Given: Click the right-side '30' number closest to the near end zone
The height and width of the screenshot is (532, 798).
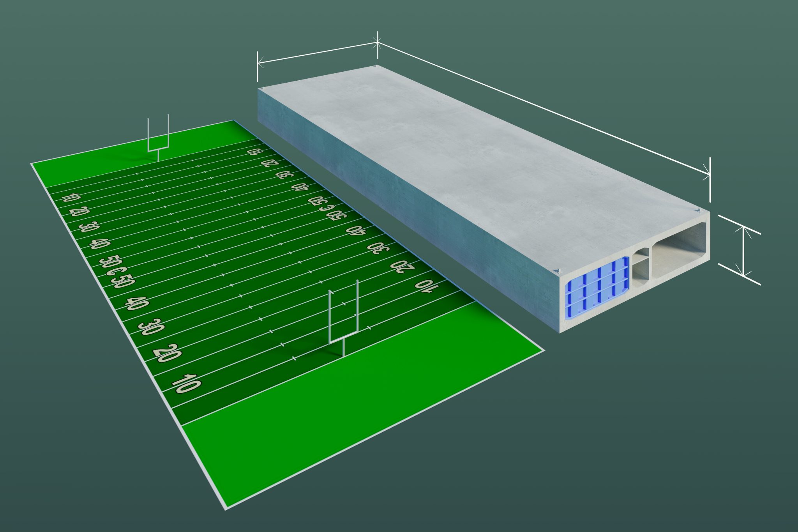Looking at the screenshot, I should click(378, 247).
